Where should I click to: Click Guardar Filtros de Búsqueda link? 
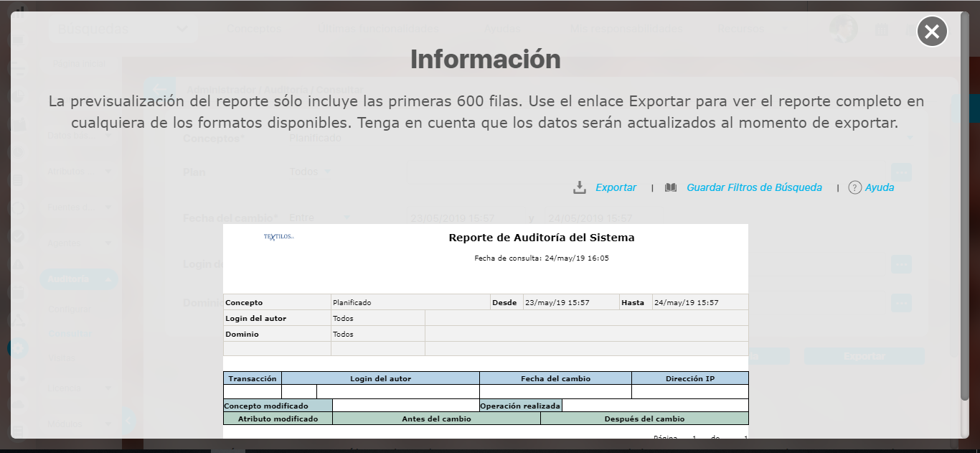point(754,187)
